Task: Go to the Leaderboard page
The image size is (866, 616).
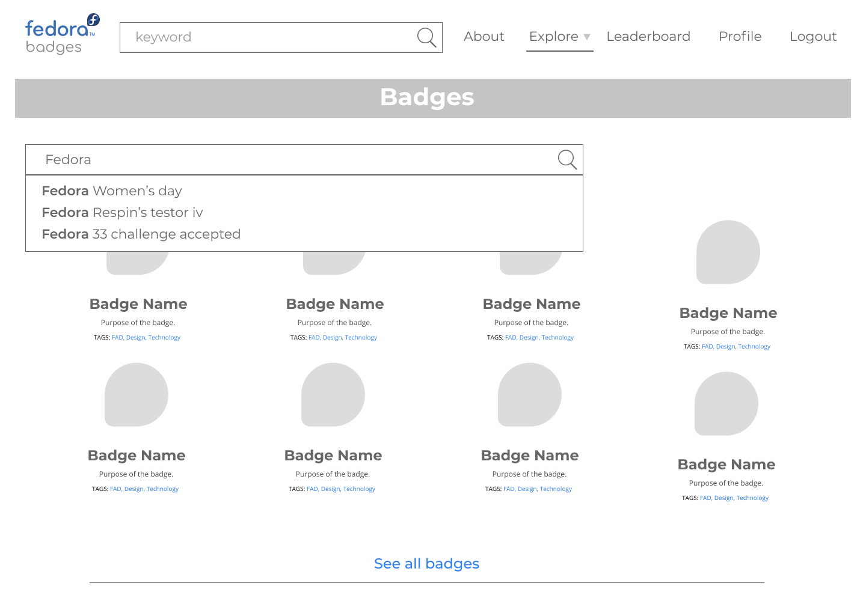Action: point(648,37)
